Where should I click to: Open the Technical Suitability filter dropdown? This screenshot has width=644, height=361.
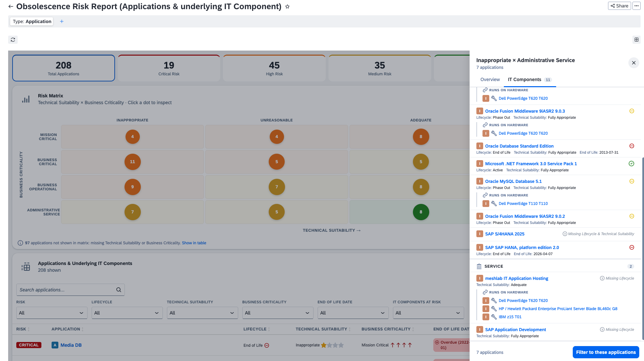[x=203, y=313]
